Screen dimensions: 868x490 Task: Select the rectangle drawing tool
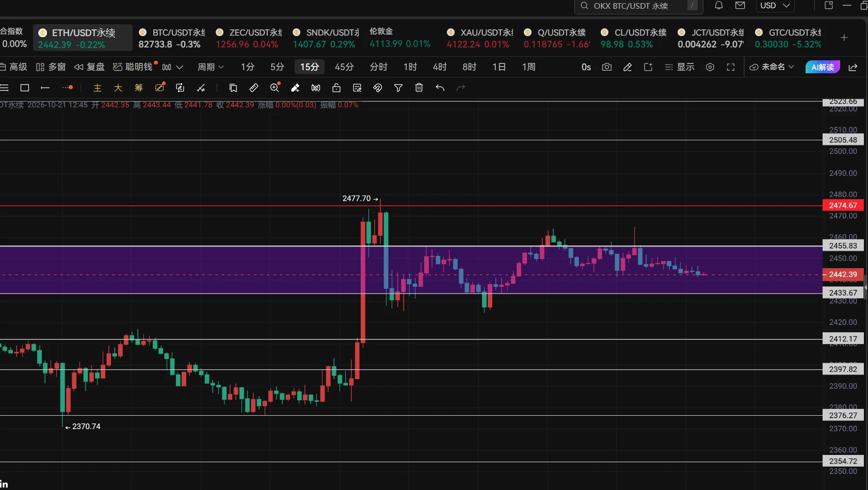(x=24, y=88)
